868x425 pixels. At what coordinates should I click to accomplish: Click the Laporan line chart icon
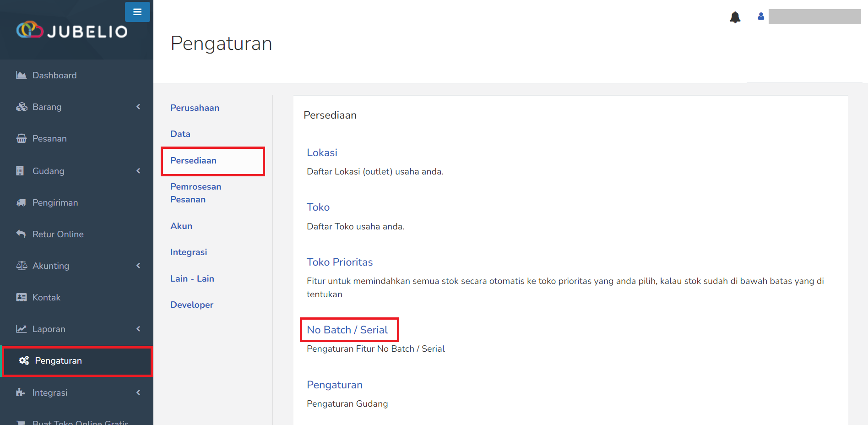click(22, 329)
